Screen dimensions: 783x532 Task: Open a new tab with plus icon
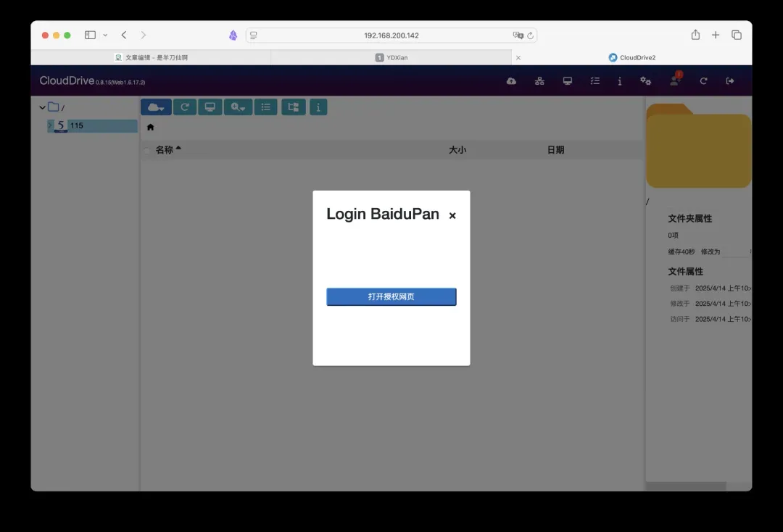(716, 35)
